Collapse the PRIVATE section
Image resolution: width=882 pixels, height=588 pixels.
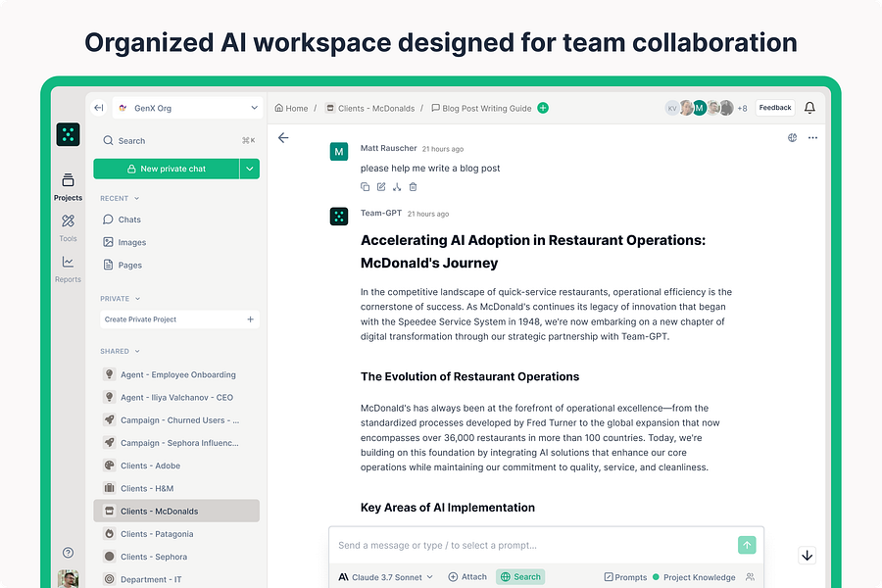click(x=120, y=299)
